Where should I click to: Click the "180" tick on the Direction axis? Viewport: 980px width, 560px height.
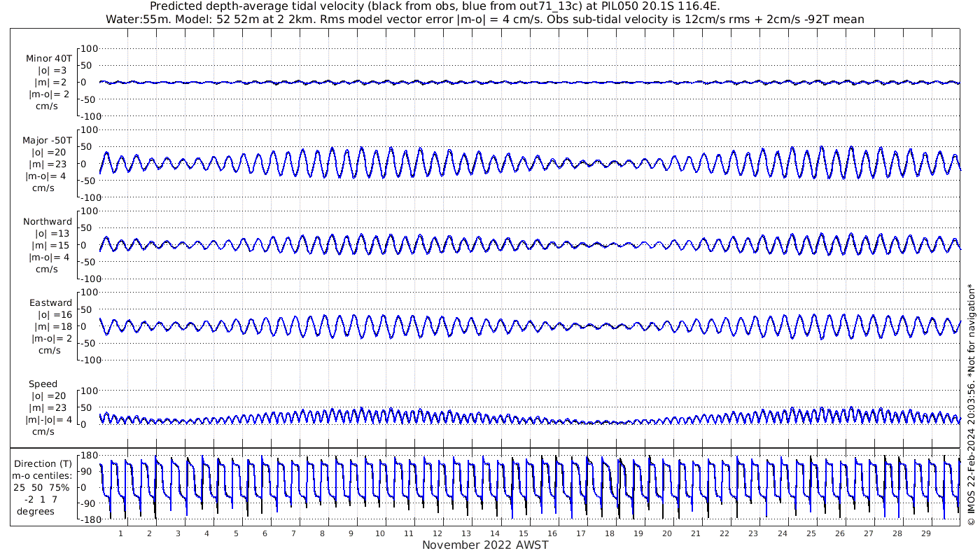pos(88,456)
